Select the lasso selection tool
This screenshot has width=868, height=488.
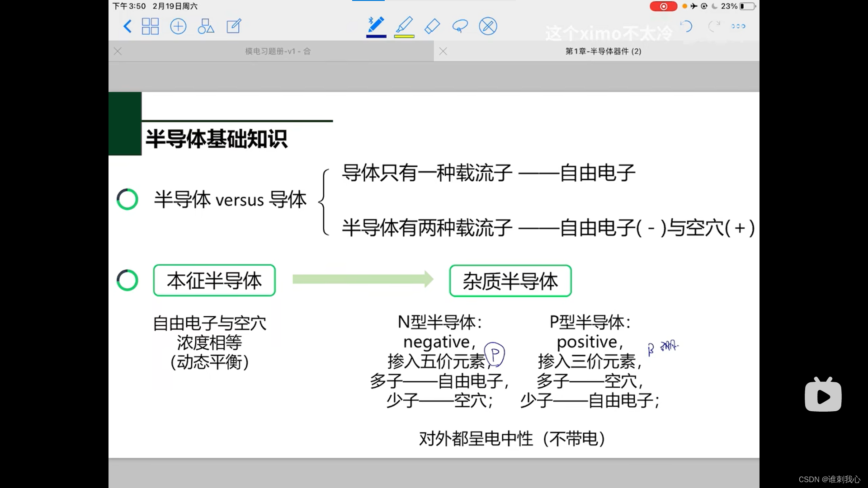click(460, 26)
